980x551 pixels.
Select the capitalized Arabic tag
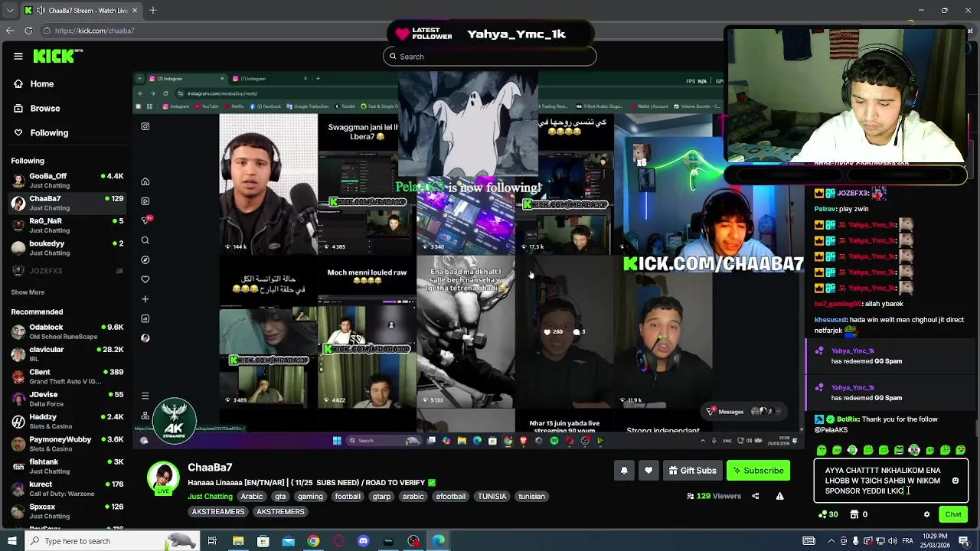click(x=252, y=497)
